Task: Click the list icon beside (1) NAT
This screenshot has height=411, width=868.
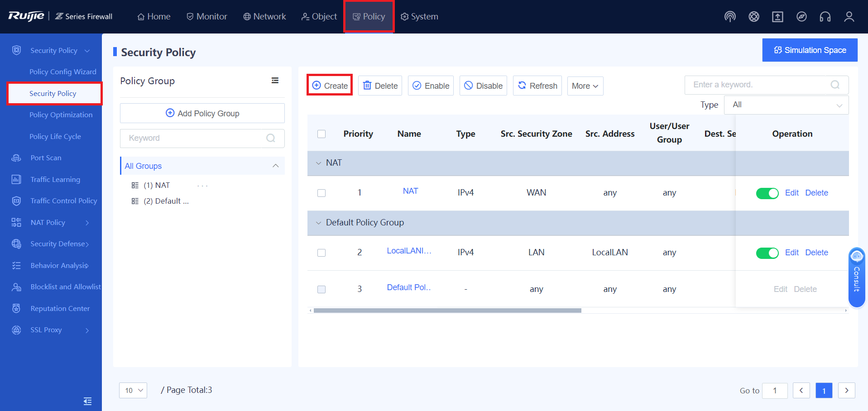Action: point(135,185)
